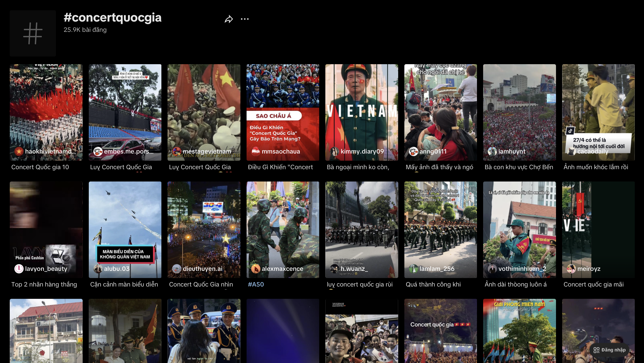The height and width of the screenshot is (363, 644).
Task: Click kimmy.diary09 avatar icon
Action: point(335,151)
